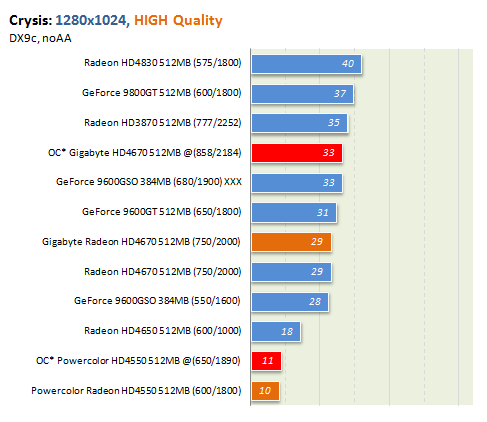Select the label 'GeForce 9600GSO 384MB (550/1600)'

(x=157, y=301)
